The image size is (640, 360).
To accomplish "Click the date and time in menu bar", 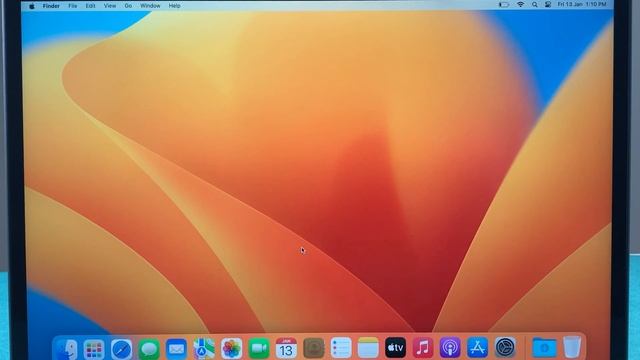I will (x=582, y=4).
